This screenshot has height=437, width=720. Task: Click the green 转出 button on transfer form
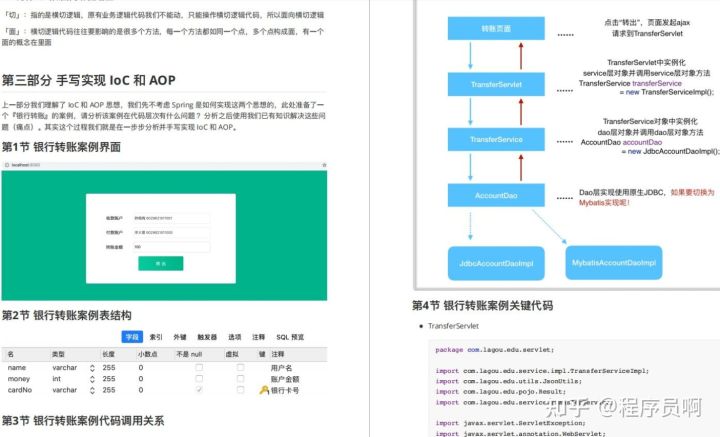(x=161, y=263)
